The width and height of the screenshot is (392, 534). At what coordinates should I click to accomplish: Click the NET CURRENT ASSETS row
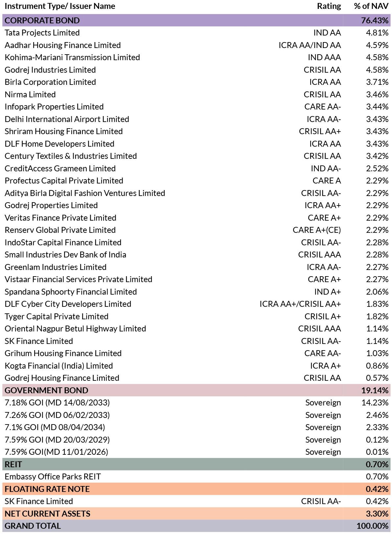click(196, 514)
